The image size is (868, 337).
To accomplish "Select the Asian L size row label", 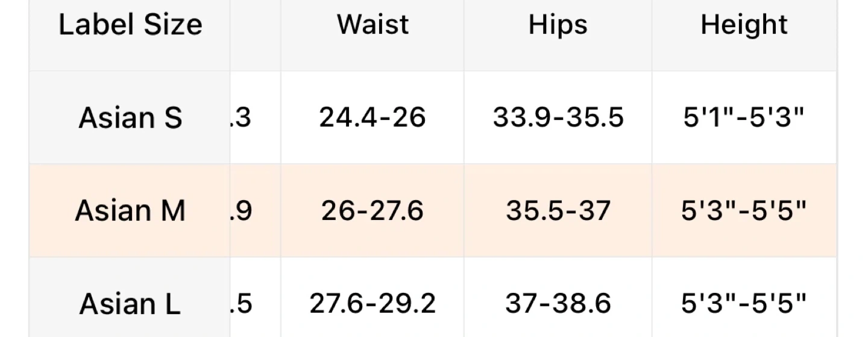I will [130, 304].
